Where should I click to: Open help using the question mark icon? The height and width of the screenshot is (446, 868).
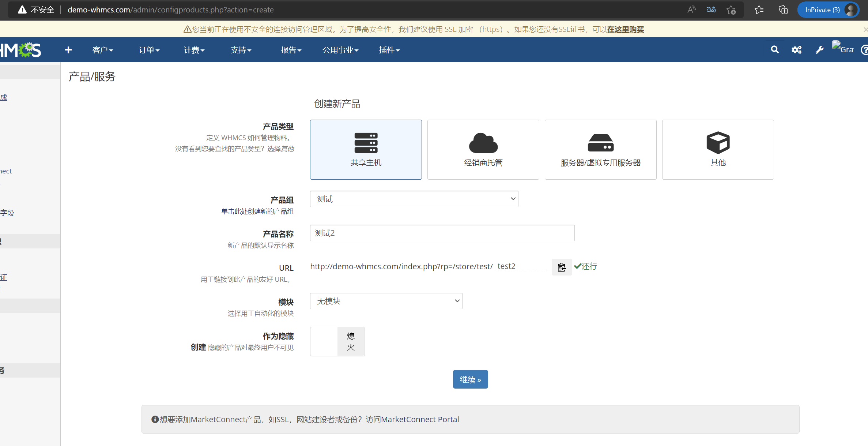click(864, 50)
